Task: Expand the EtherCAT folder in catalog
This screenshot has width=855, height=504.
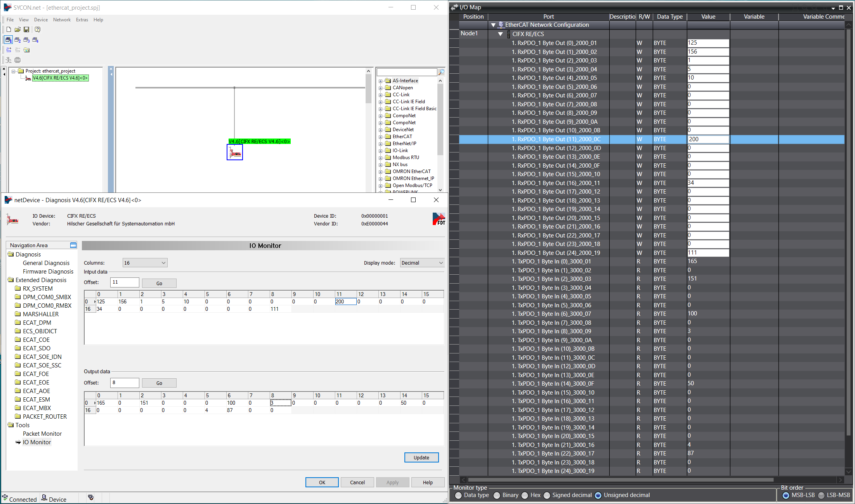Action: pyautogui.click(x=381, y=137)
